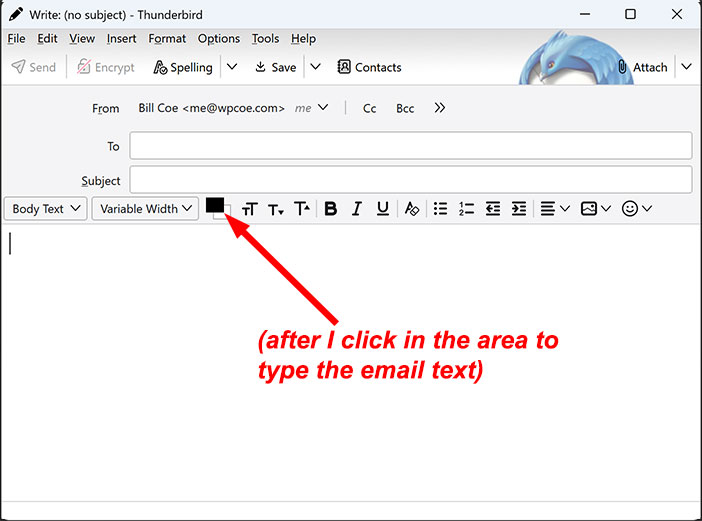The height and width of the screenshot is (521, 702).
Task: Choose the black text color swatch
Action: pyautogui.click(x=214, y=205)
